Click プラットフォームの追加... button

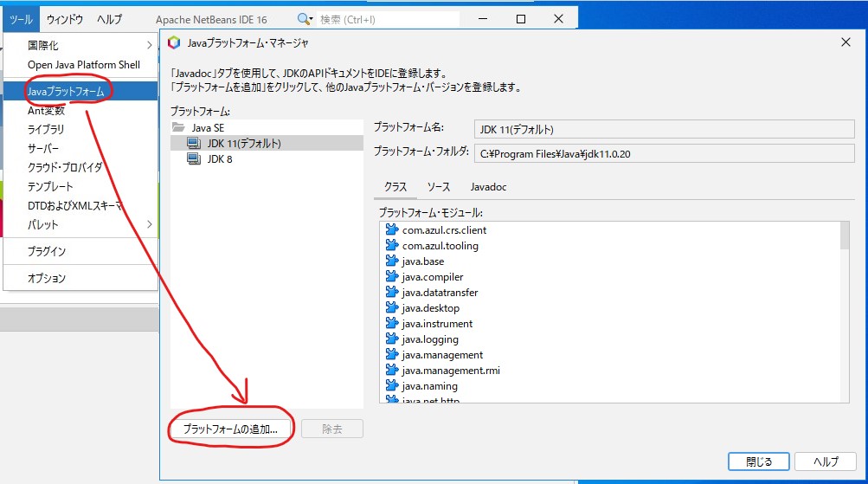click(x=230, y=429)
